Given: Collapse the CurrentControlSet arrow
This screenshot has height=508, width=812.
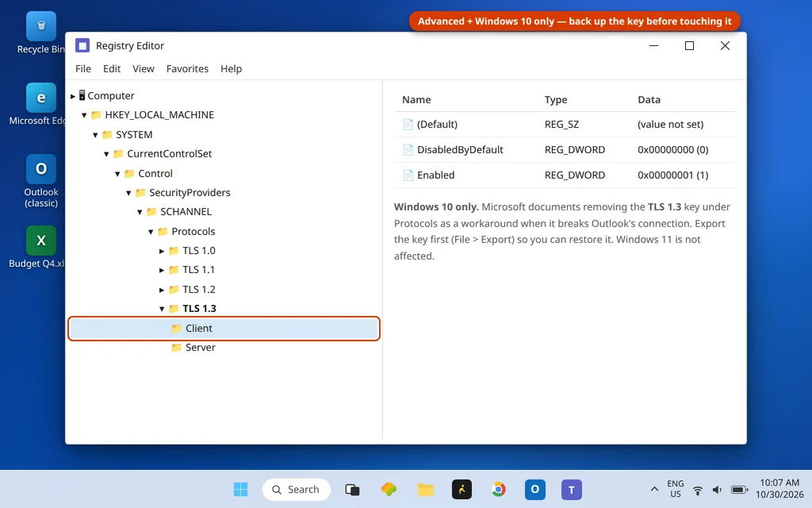Looking at the screenshot, I should (106, 154).
